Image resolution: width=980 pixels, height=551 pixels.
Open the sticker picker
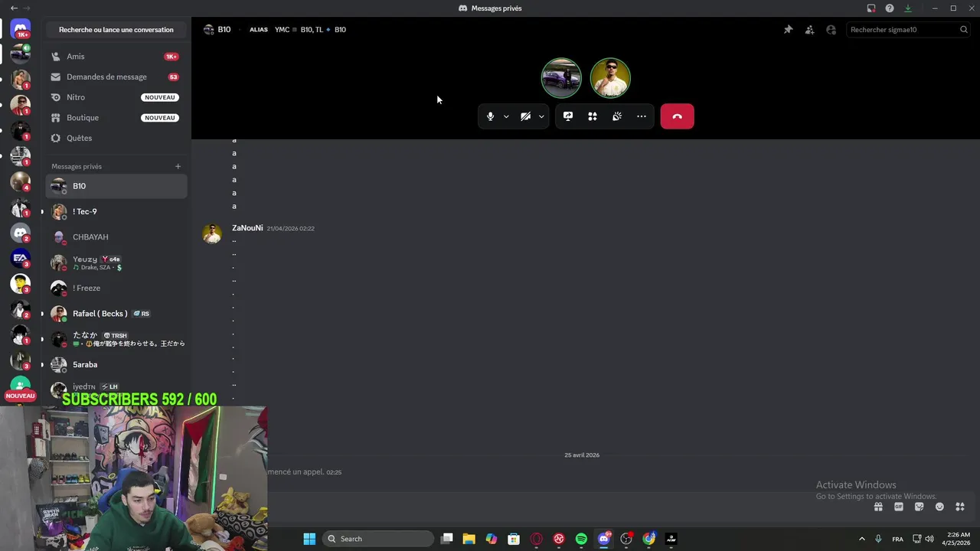919,507
